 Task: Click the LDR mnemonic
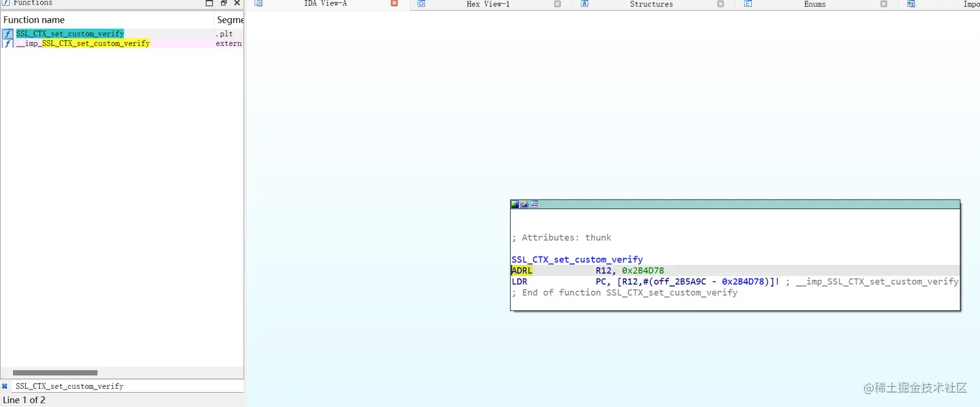click(x=519, y=281)
